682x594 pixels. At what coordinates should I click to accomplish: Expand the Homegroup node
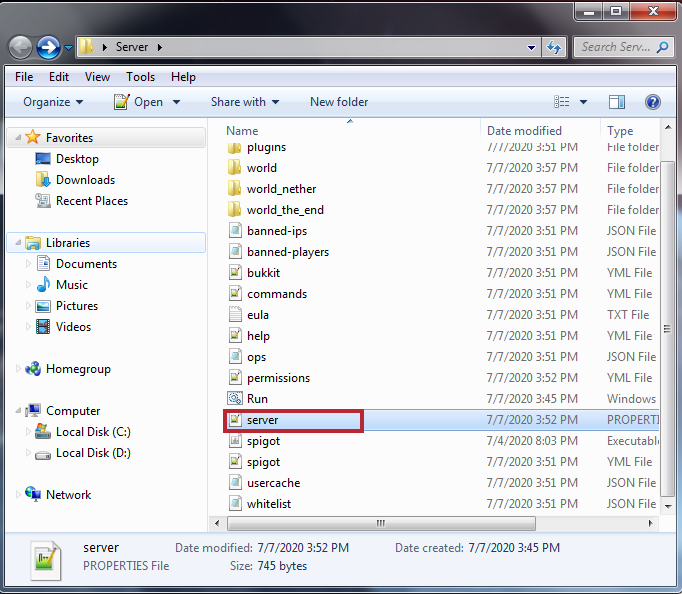pyautogui.click(x=18, y=369)
